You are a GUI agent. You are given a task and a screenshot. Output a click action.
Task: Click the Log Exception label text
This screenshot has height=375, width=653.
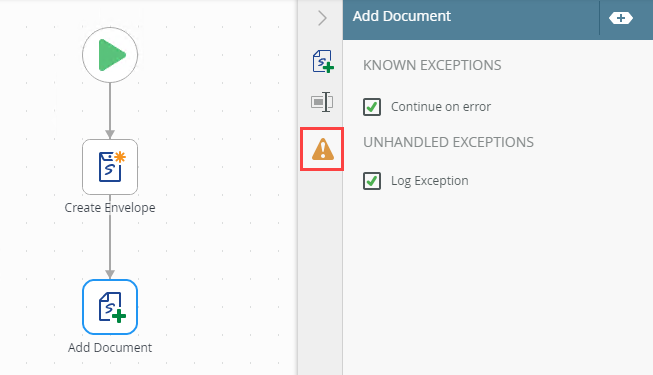[x=429, y=181]
